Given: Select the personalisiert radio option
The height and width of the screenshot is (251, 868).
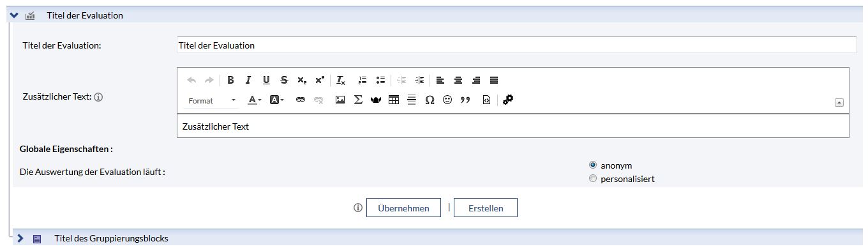Looking at the screenshot, I should (x=593, y=179).
